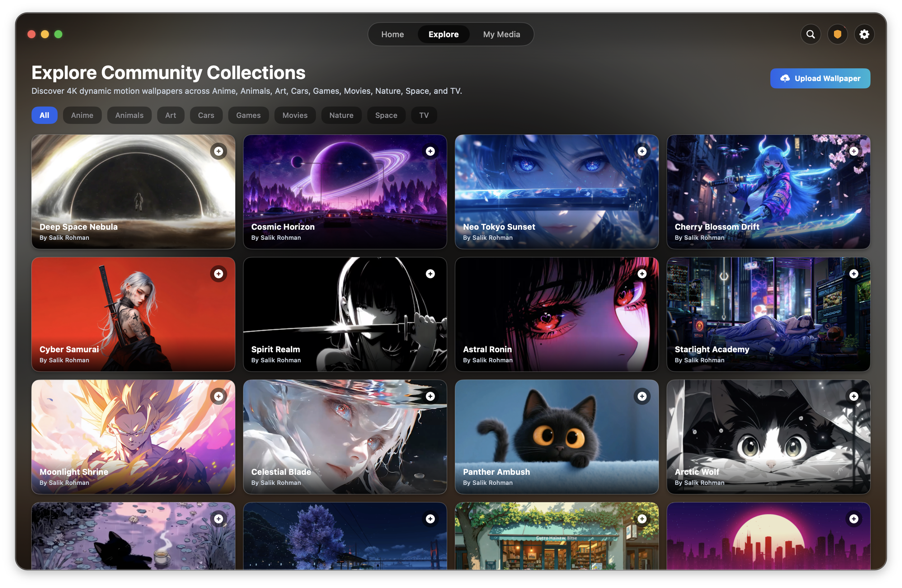Viewport: 902px width, 588px height.
Task: Open the Celestial Blade wallpaper thumbnail
Action: pyautogui.click(x=345, y=437)
